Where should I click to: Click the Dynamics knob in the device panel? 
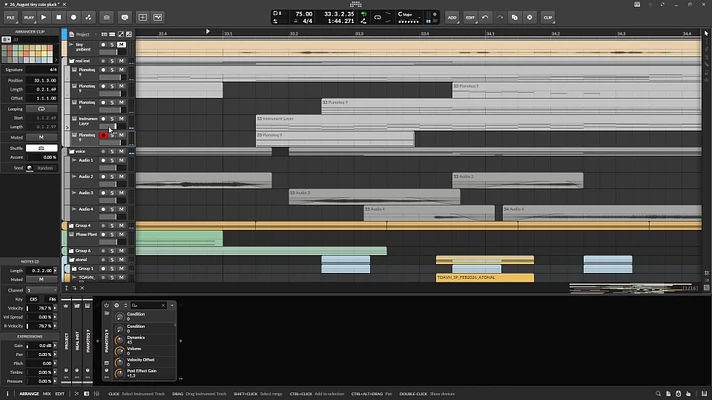pyautogui.click(x=119, y=340)
